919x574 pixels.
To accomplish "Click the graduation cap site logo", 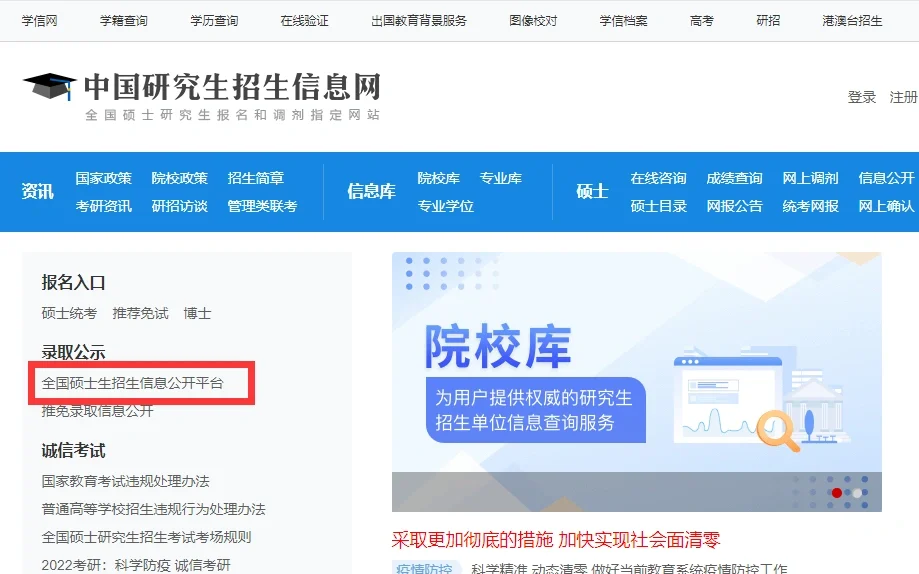I will coord(50,86).
